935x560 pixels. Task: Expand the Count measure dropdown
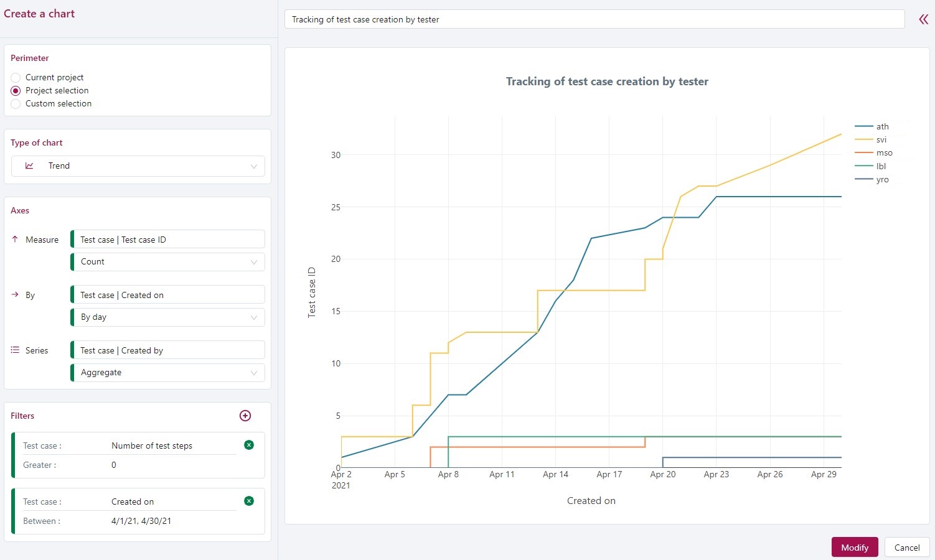coord(168,262)
